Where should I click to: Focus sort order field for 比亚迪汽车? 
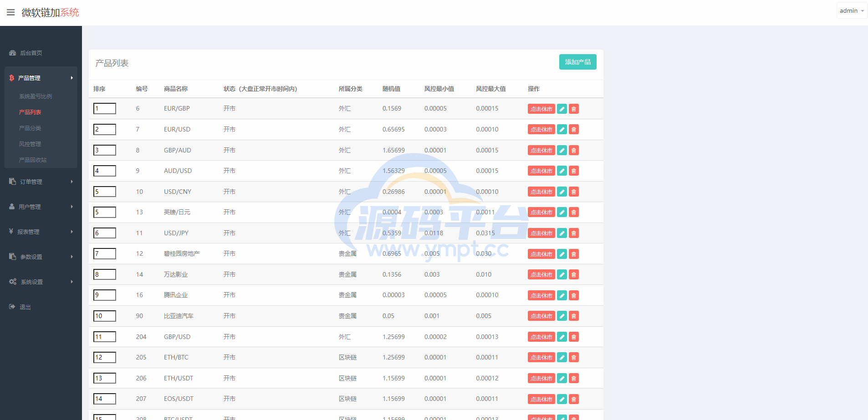click(105, 316)
